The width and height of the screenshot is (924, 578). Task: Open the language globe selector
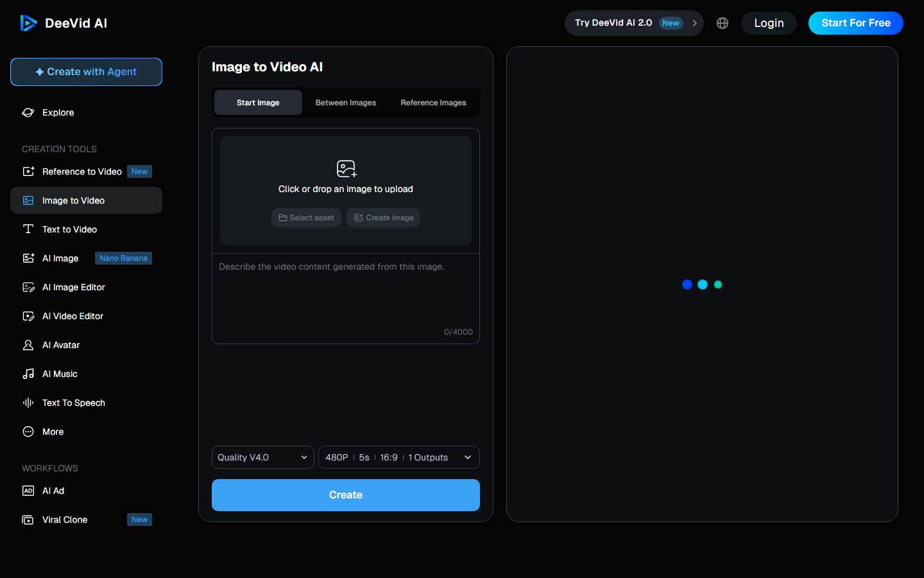[723, 23]
